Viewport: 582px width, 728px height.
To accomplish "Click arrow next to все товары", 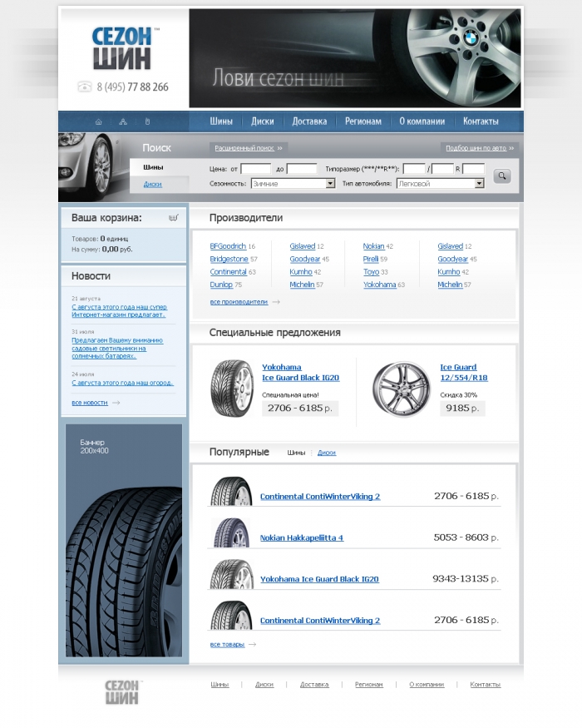I will click(252, 645).
